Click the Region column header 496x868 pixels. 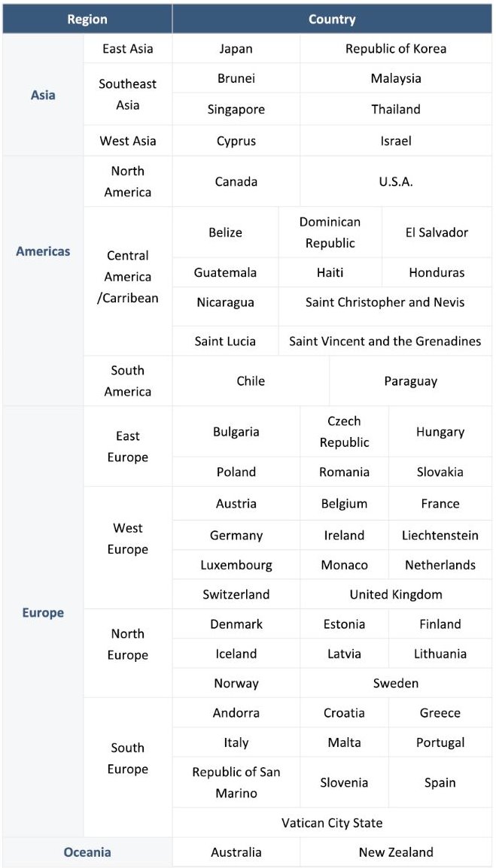pos(87,20)
